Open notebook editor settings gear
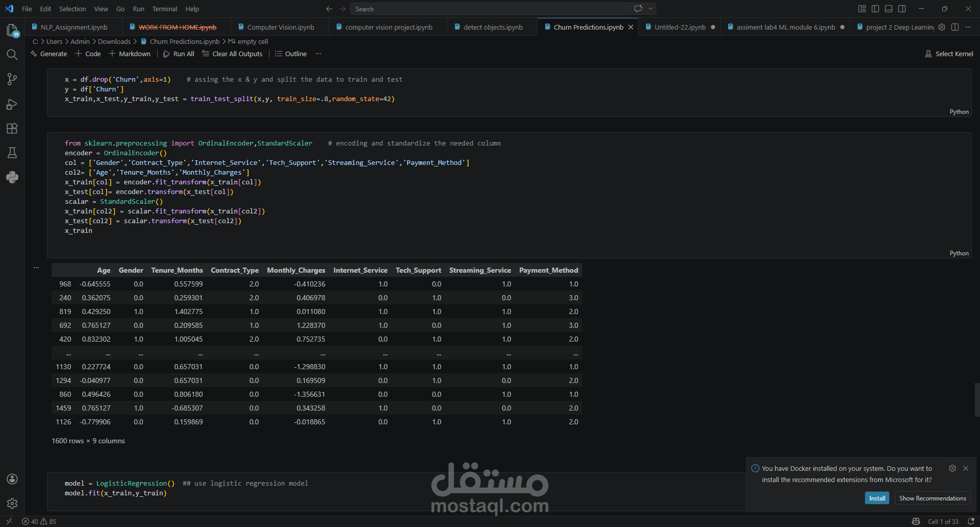This screenshot has height=527, width=980. coord(942,27)
